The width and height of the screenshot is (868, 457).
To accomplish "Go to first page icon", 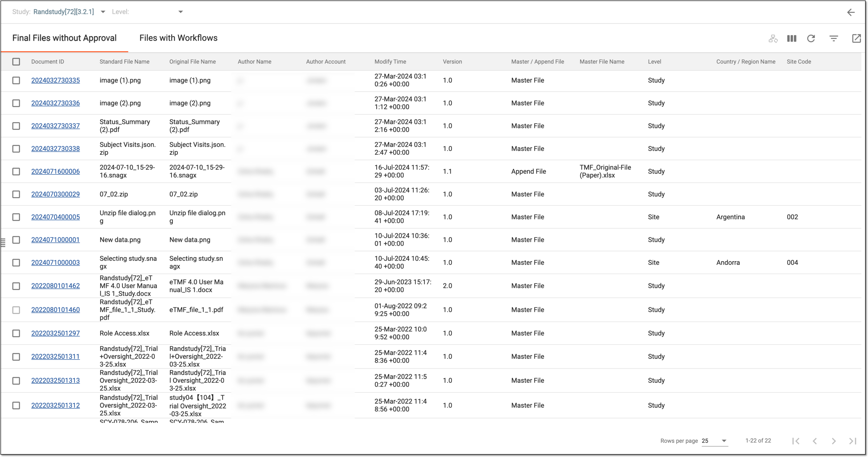I will (796, 441).
